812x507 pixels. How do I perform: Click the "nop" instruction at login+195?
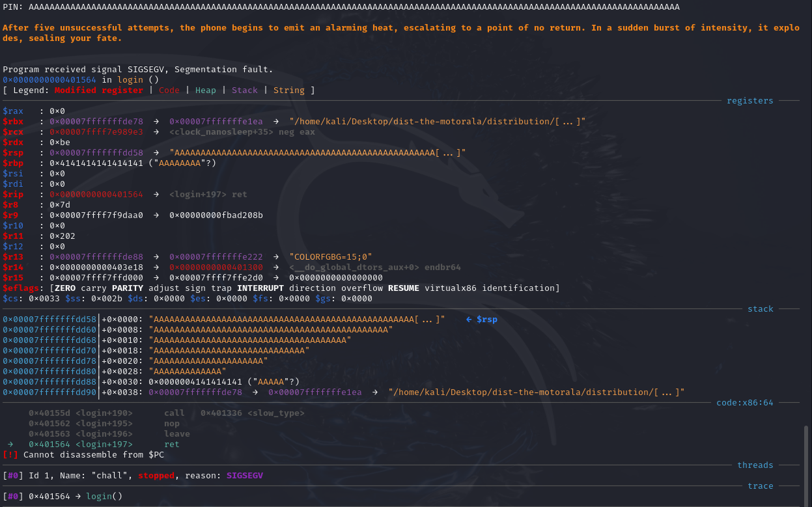point(172,424)
